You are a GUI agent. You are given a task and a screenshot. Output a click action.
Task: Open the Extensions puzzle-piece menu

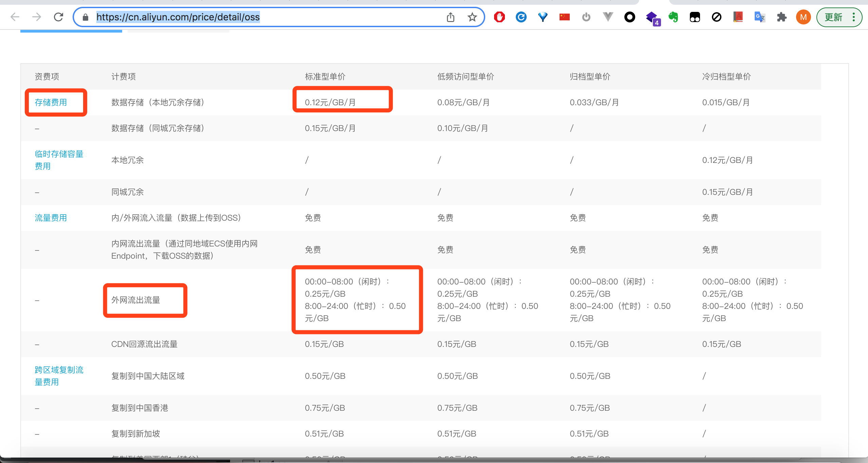pyautogui.click(x=781, y=17)
